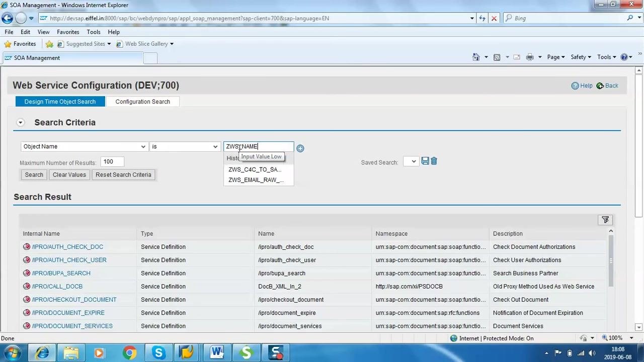Open the File menu

(x=9, y=32)
